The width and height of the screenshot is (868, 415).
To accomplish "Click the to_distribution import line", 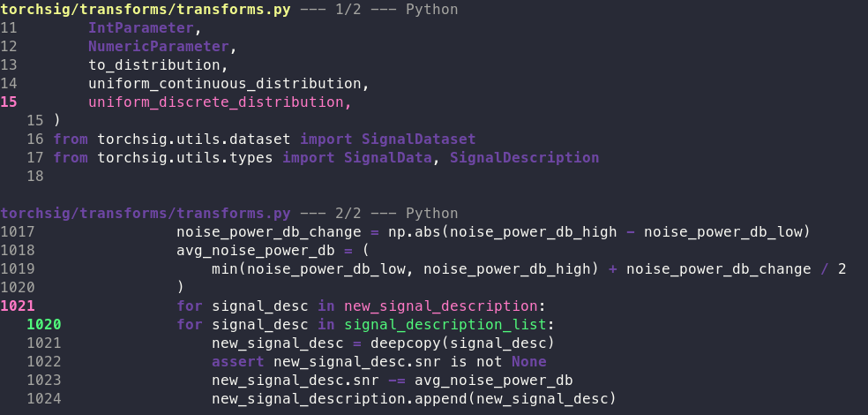I will coord(158,64).
